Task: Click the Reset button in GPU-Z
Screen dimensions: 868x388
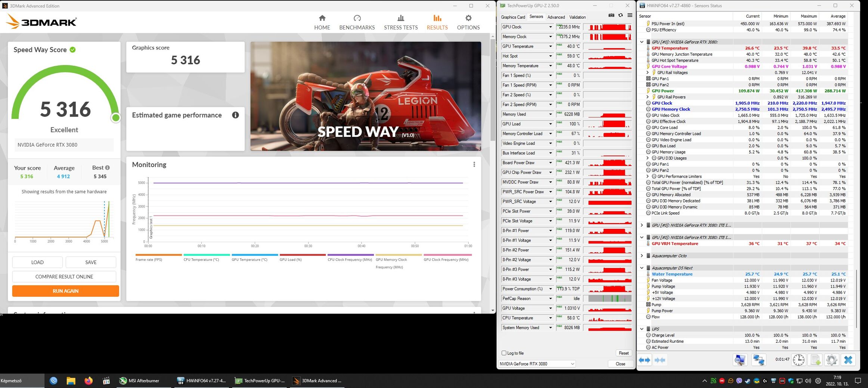Action: (x=623, y=353)
